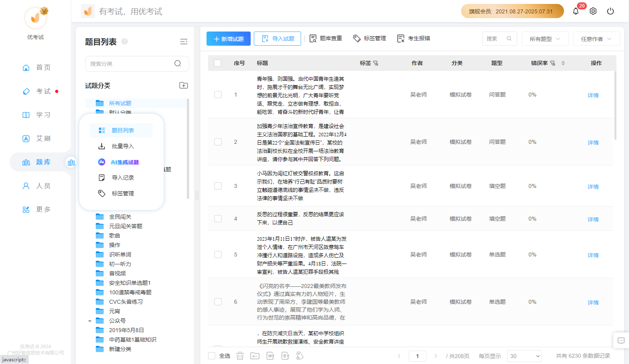This screenshot has height=364, width=629.
Task: Click add tag icon in bottom bar
Action: pos(300,356)
